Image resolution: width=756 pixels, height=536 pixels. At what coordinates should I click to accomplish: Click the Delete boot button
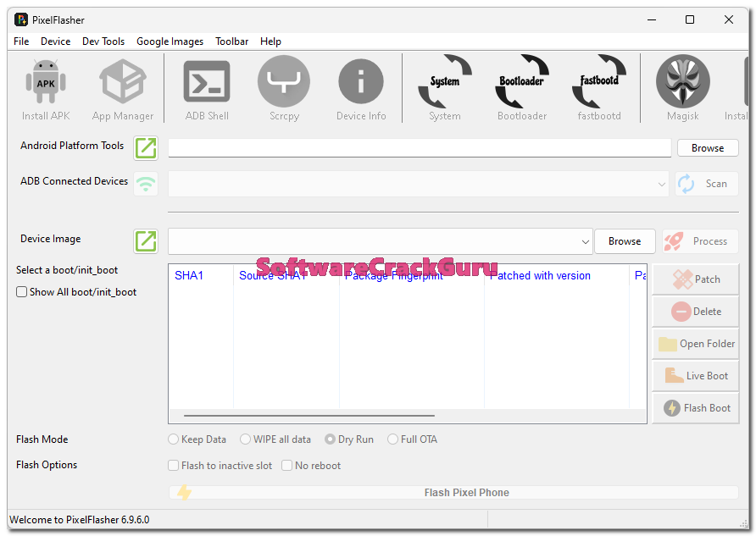(695, 312)
